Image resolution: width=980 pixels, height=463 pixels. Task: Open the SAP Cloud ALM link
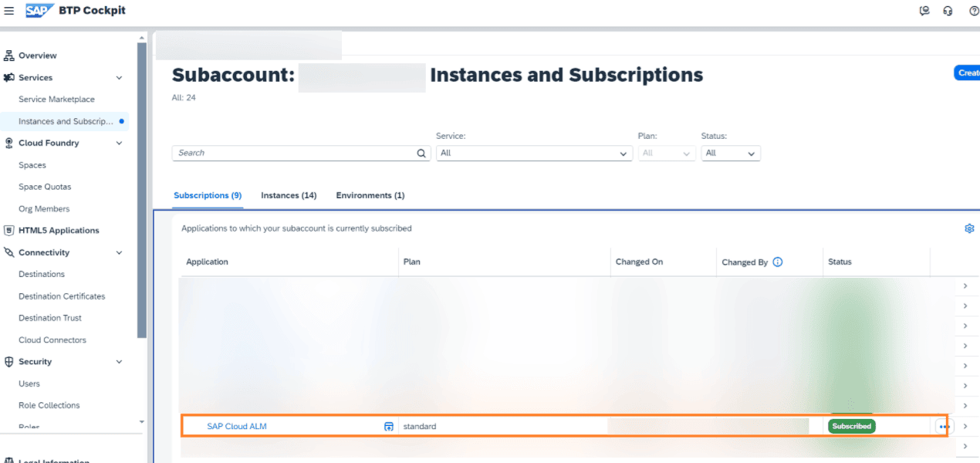pyautogui.click(x=237, y=426)
